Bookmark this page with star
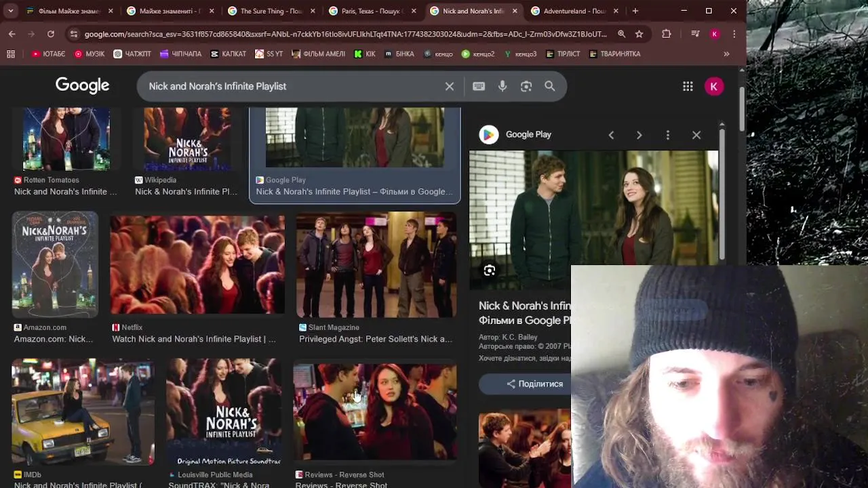The height and width of the screenshot is (488, 868). [639, 34]
